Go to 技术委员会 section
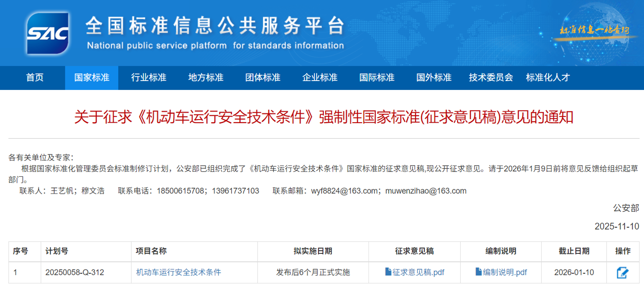This screenshot has width=644, height=295. (x=491, y=77)
